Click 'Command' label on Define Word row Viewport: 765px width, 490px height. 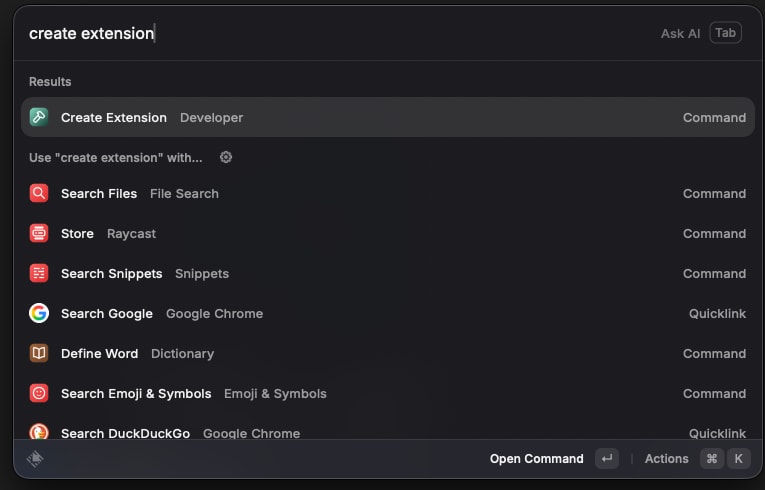point(714,354)
